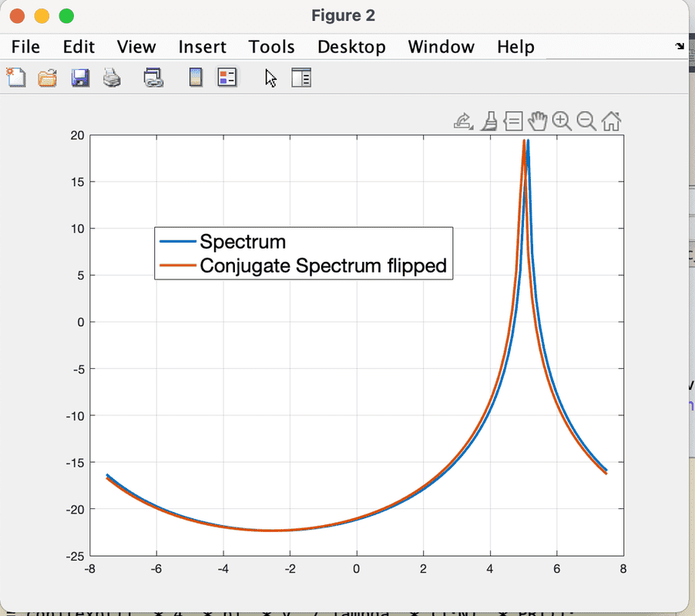Image resolution: width=695 pixels, height=616 pixels.
Task: Toggle Edit Plot arrow mode
Action: [x=270, y=77]
